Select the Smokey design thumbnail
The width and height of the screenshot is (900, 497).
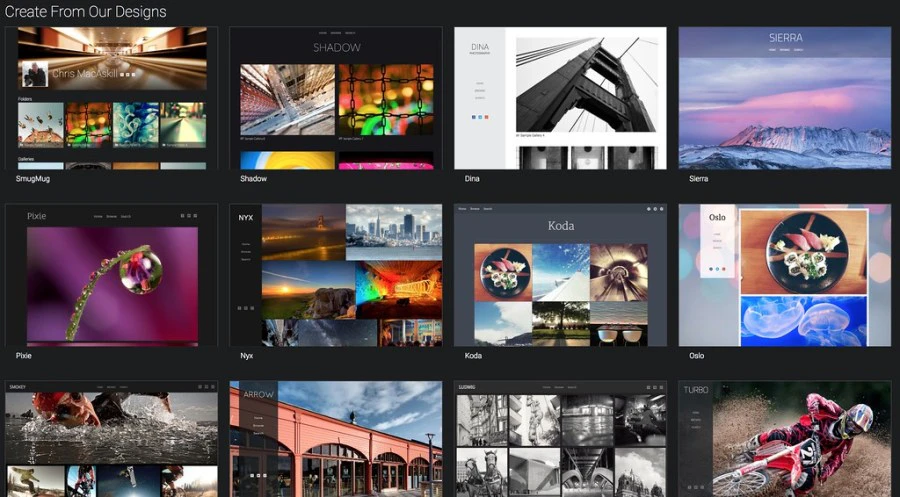pyautogui.click(x=111, y=438)
